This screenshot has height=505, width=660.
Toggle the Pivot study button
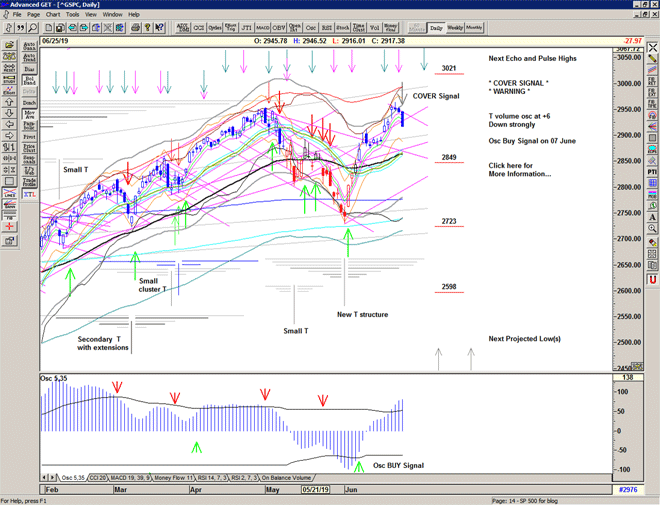tap(29, 137)
